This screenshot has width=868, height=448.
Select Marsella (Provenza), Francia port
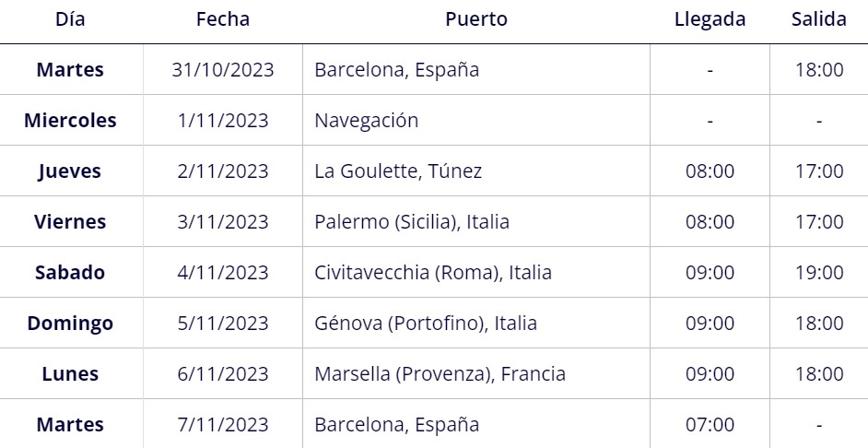[440, 374]
